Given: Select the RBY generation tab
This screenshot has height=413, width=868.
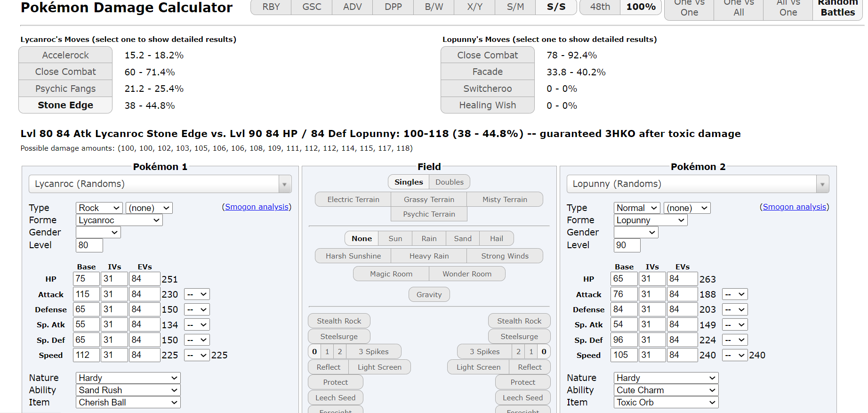Looking at the screenshot, I should (271, 7).
